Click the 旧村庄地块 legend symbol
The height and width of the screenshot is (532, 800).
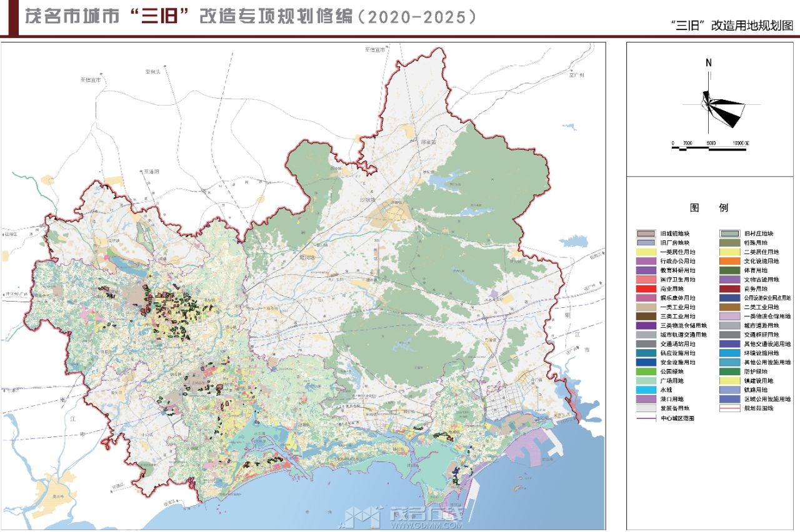point(729,234)
